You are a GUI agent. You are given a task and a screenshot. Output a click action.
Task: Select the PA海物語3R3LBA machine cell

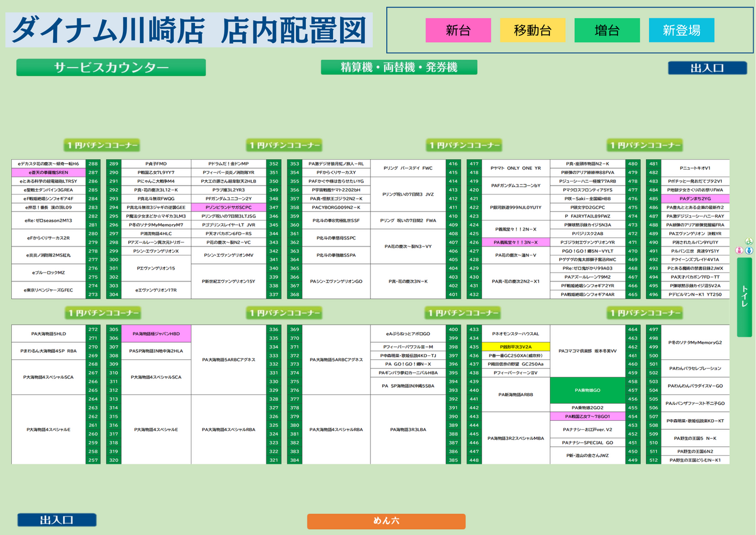click(408, 429)
